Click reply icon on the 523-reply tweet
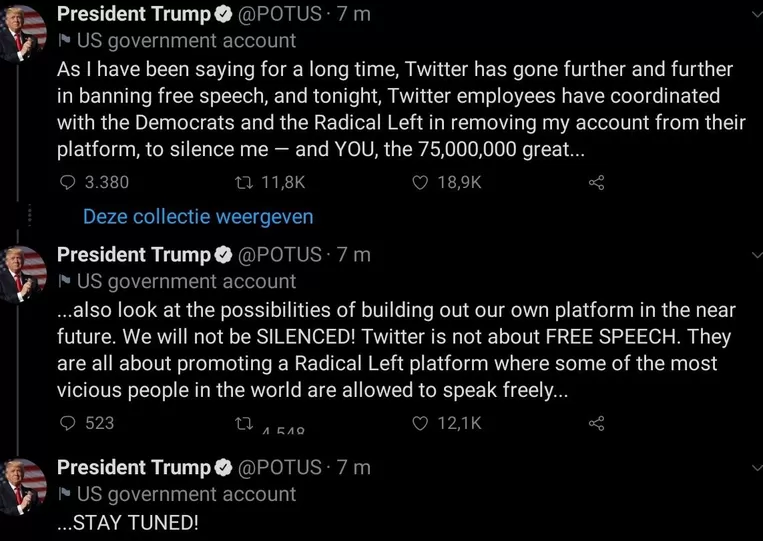Image resolution: width=763 pixels, height=541 pixels. pos(68,423)
